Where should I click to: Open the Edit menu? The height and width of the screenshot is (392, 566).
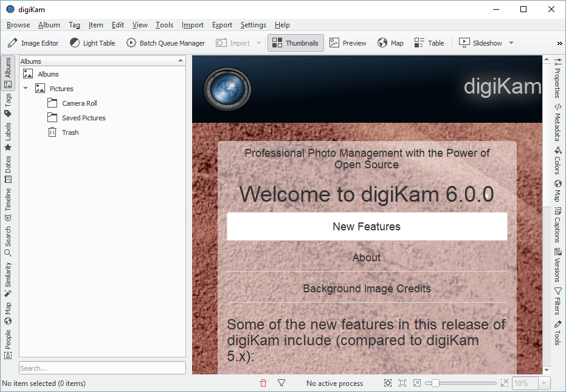[x=118, y=25]
